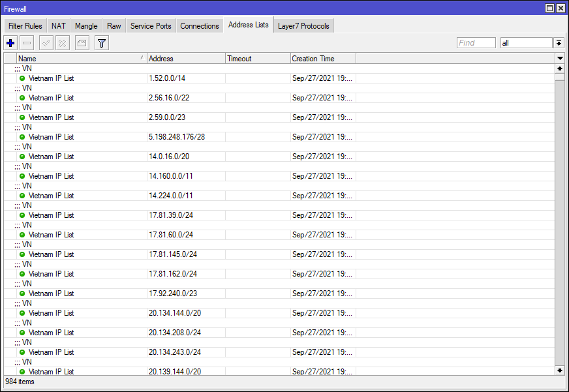Switch to the Filter Rules tab
This screenshot has width=569, height=392.
(25, 26)
